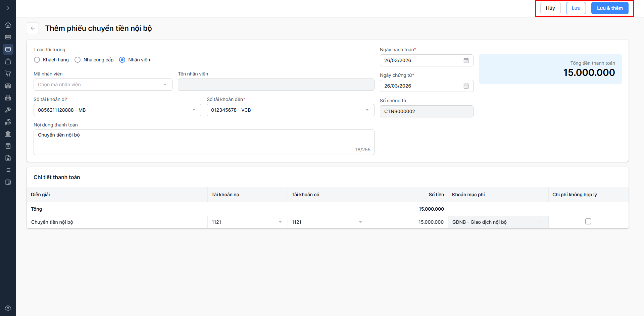Screen dimensions: 644x316
Task: Tick the Chi phí không hợp lý checkbox
Action: tap(588, 221)
